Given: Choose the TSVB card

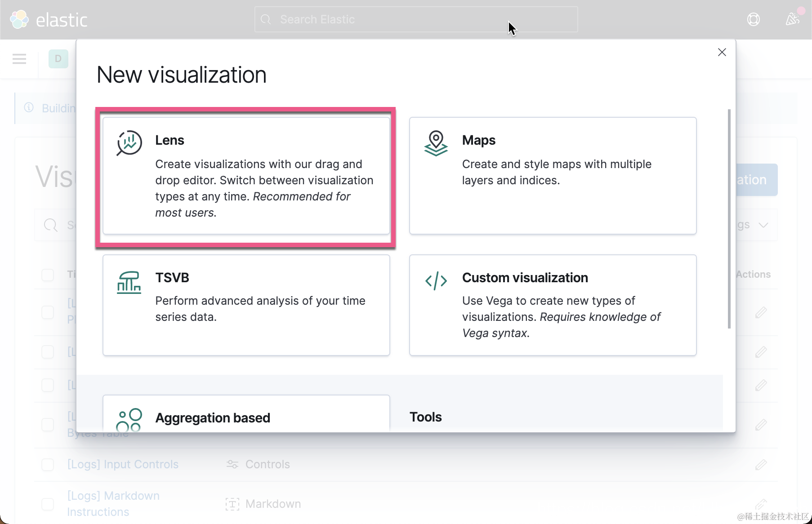Looking at the screenshot, I should click(x=246, y=305).
